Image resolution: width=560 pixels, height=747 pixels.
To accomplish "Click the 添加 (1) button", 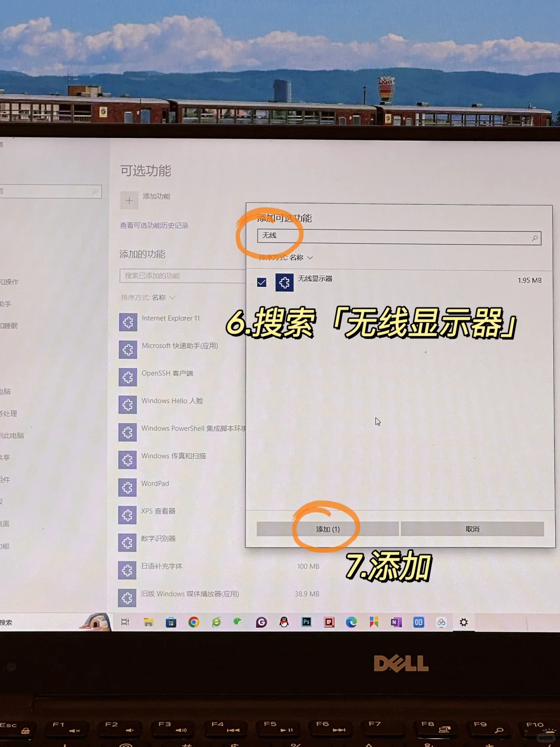I will click(x=328, y=529).
